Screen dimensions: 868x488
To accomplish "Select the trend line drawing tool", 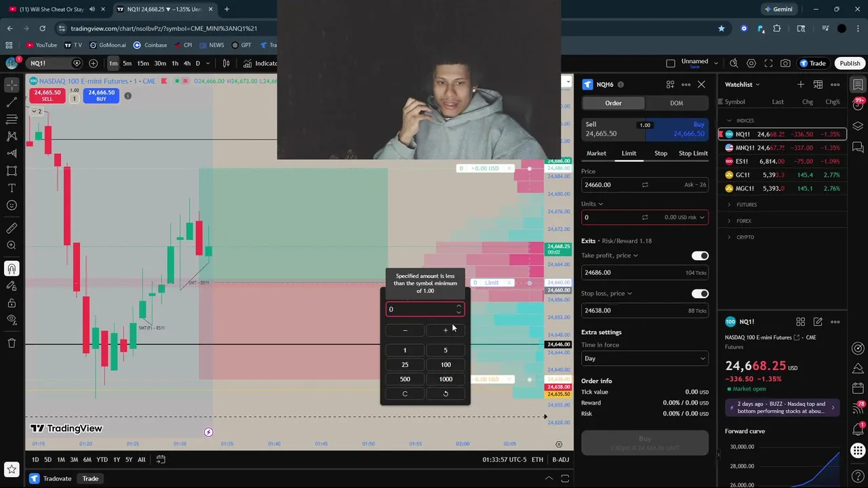I will tap(12, 102).
